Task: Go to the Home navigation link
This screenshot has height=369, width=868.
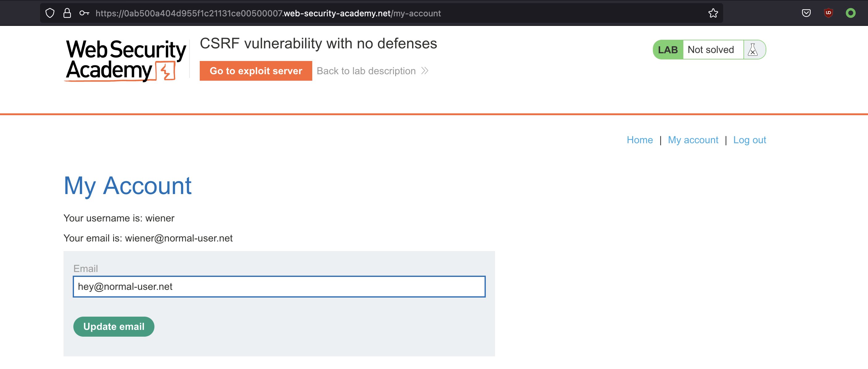Action: pos(640,140)
